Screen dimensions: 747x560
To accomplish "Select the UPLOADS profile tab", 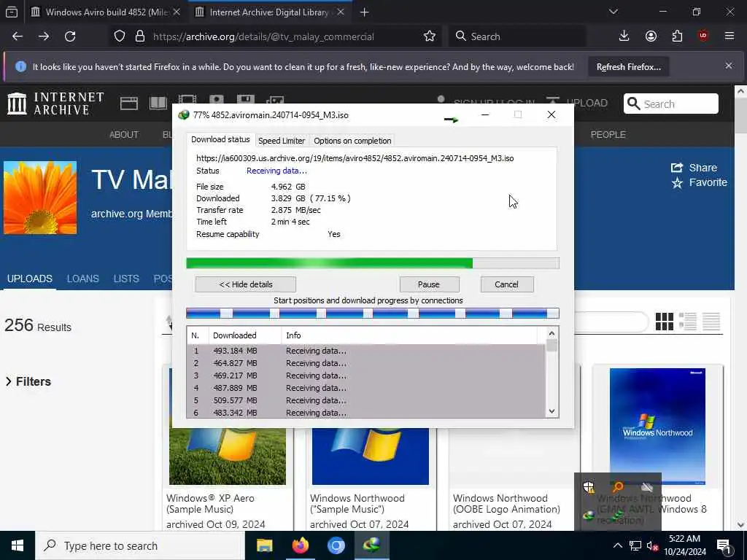I will point(29,279).
